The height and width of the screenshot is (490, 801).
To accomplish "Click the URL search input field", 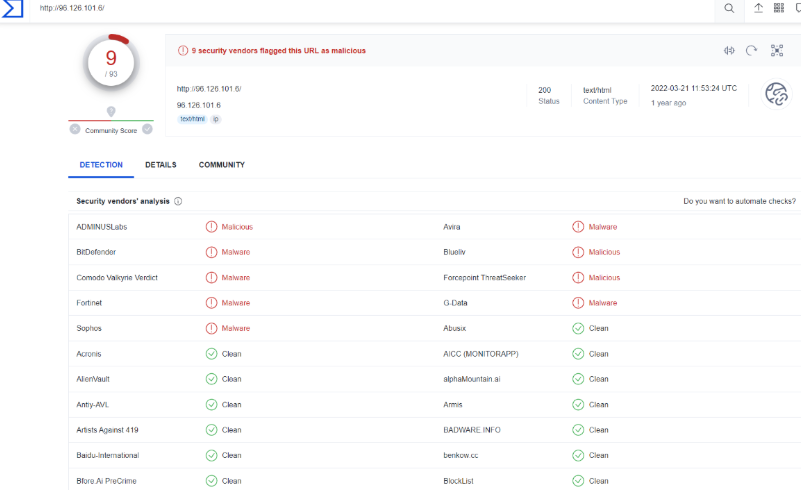I will [380, 8].
